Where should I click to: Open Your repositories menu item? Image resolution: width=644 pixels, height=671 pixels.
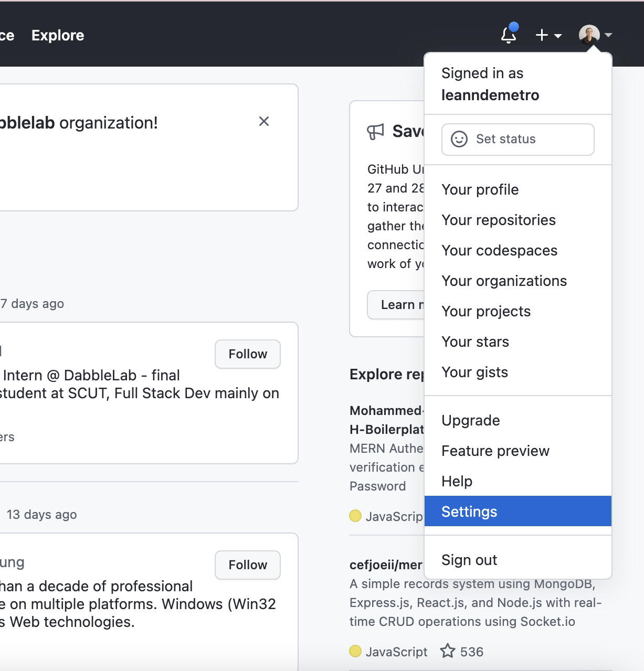tap(498, 220)
